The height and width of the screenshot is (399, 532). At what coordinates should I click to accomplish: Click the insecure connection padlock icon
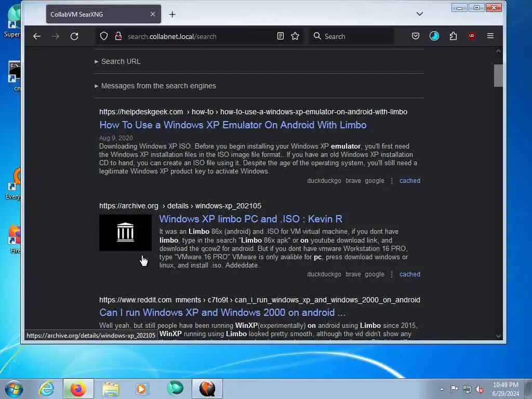point(118,36)
